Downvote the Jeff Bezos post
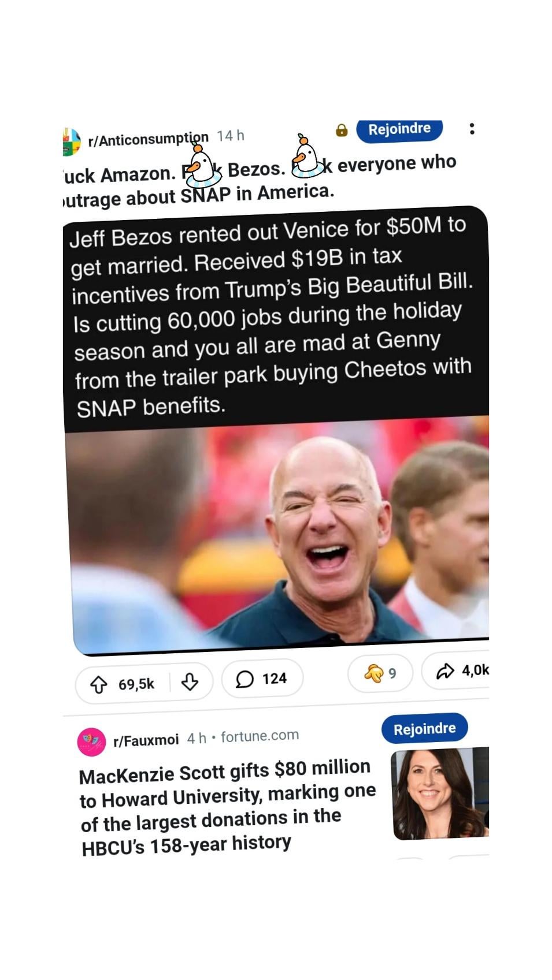Image resolution: width=552 pixels, height=980 pixels. pos(190,682)
